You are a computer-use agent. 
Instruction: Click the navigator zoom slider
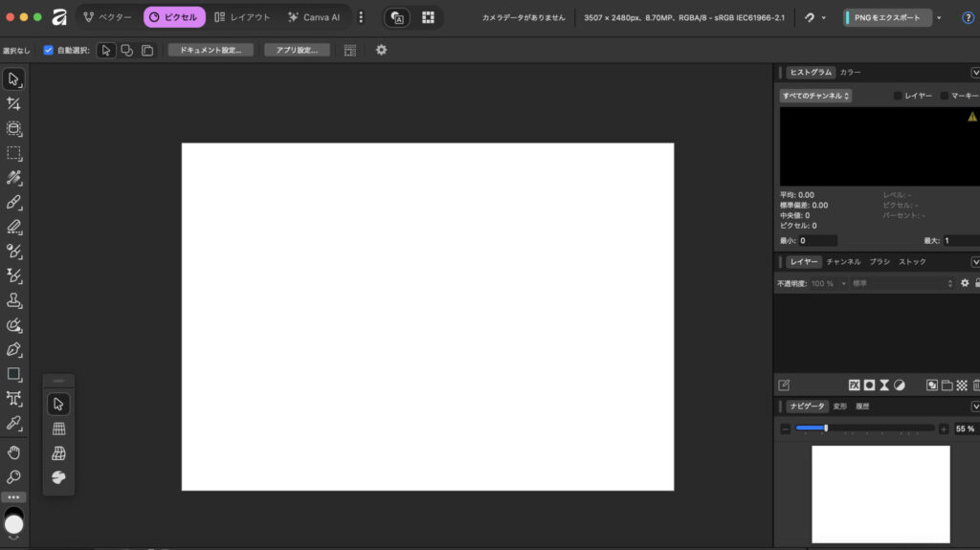(x=865, y=429)
